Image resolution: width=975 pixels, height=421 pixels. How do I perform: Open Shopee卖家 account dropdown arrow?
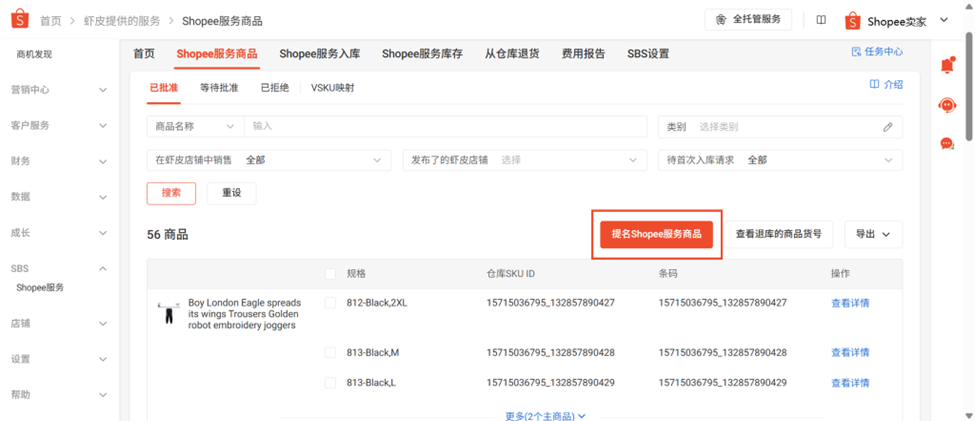(943, 20)
